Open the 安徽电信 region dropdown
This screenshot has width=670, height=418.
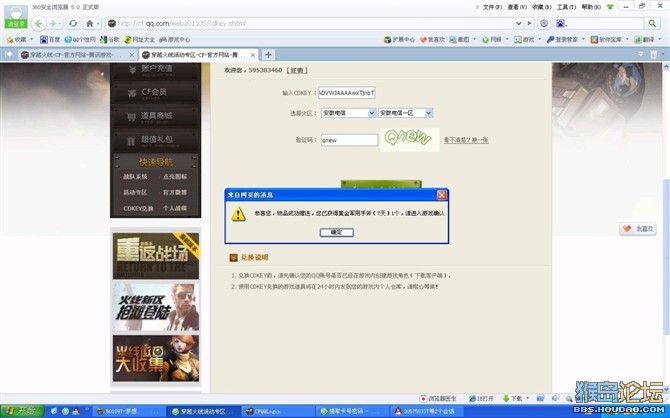(349, 113)
